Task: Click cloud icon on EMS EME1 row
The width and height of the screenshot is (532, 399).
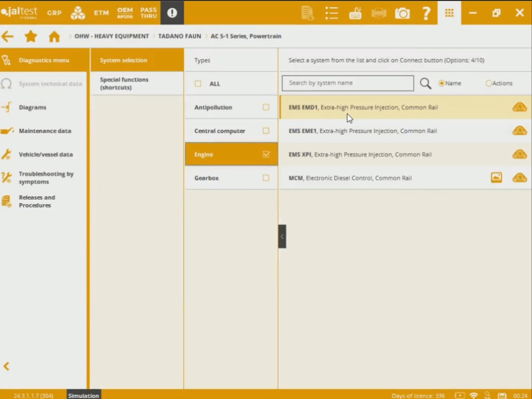Action: pyautogui.click(x=519, y=131)
